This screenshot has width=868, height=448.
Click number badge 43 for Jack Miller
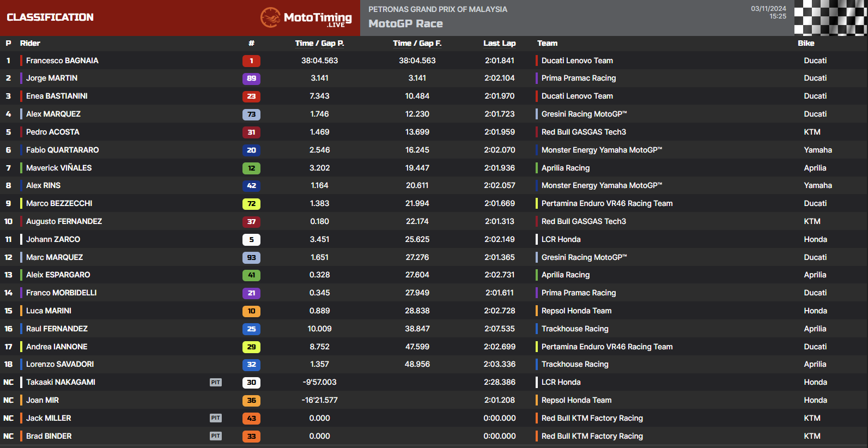click(251, 419)
